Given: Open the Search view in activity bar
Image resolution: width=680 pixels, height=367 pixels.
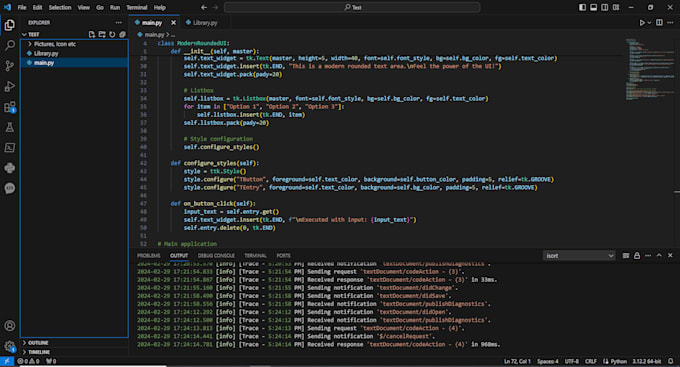Looking at the screenshot, I should click(x=10, y=45).
